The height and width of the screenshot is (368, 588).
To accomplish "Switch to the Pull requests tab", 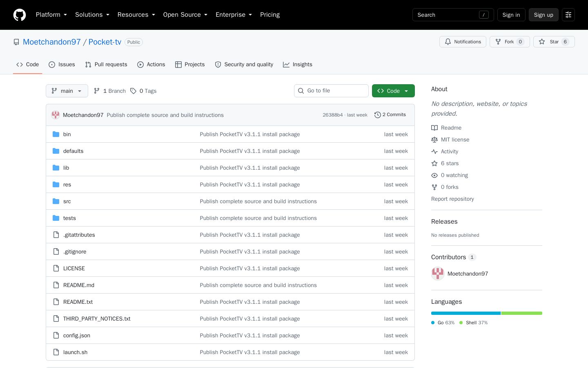I will 106,65.
